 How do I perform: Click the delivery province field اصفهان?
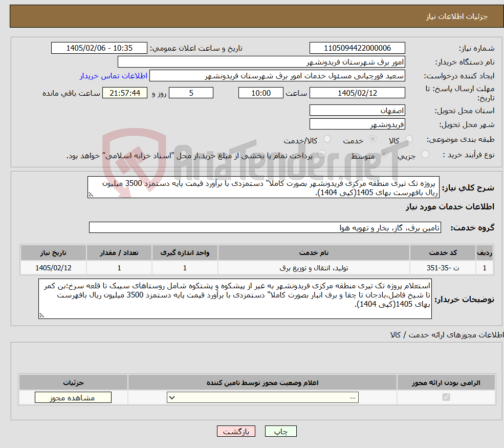click(357, 110)
